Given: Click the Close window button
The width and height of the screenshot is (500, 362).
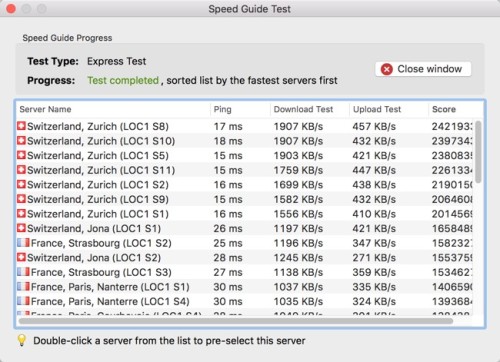Looking at the screenshot, I should tap(423, 69).
